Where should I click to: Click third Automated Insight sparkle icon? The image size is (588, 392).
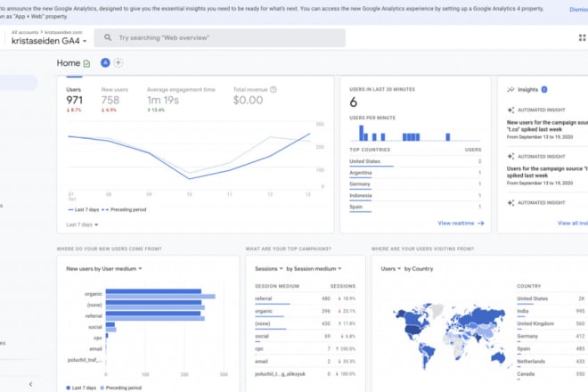(510, 202)
